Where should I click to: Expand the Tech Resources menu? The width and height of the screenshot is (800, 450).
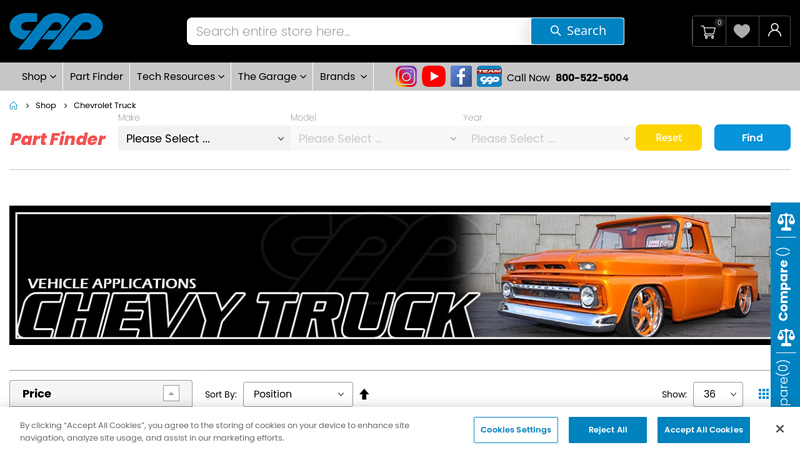pos(180,77)
